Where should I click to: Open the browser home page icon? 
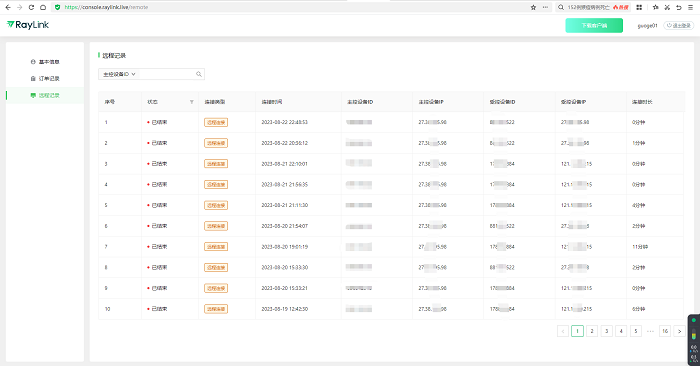tap(43, 7)
